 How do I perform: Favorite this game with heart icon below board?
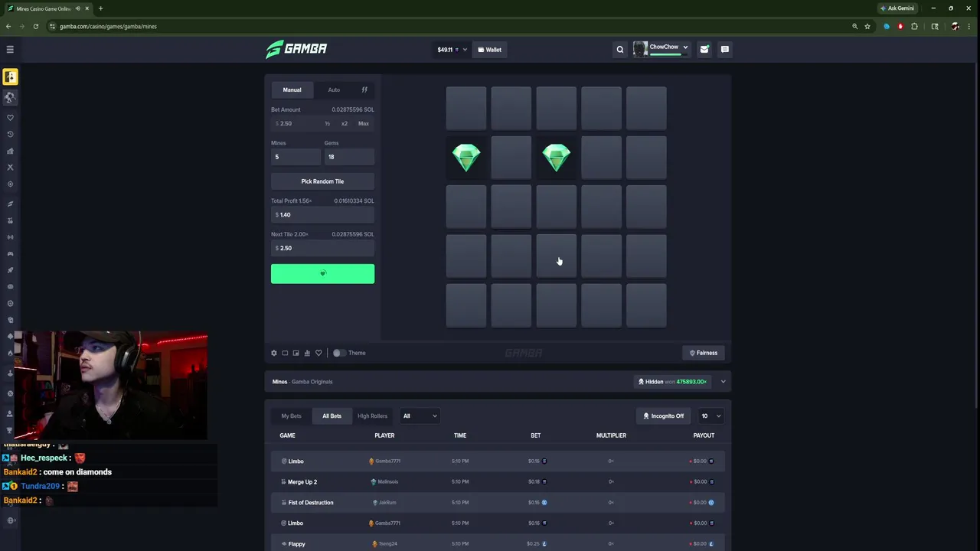pos(318,353)
